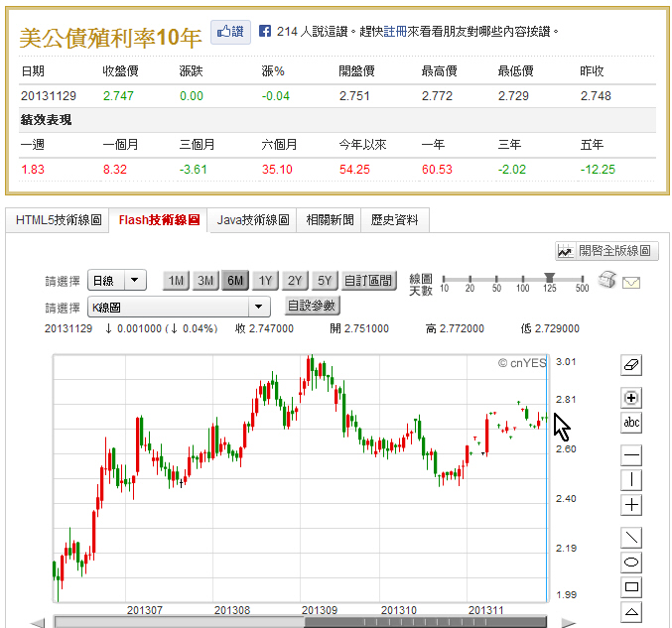Click the dark thumb of chart horizontal scrollbar
This screenshot has height=628, width=672.
click(425, 622)
